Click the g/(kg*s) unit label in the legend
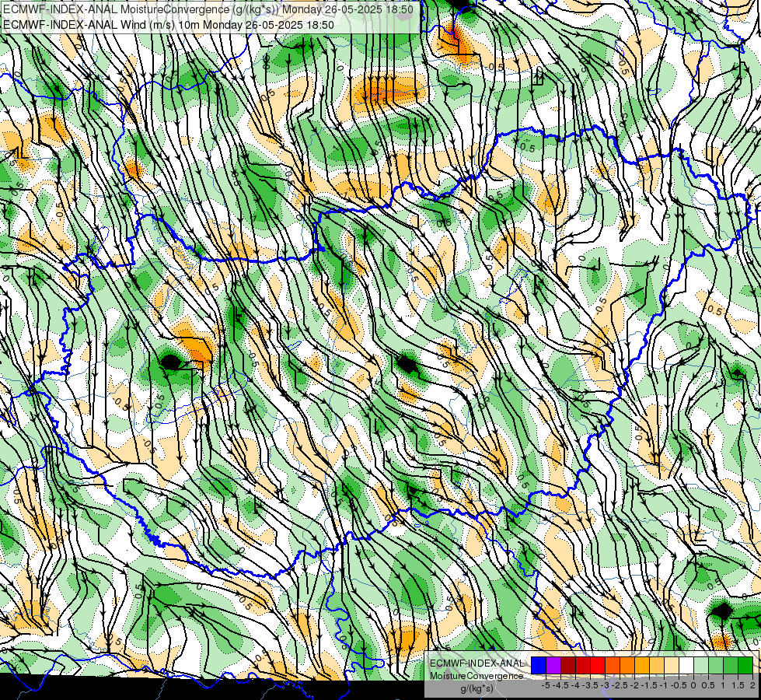 click(477, 689)
